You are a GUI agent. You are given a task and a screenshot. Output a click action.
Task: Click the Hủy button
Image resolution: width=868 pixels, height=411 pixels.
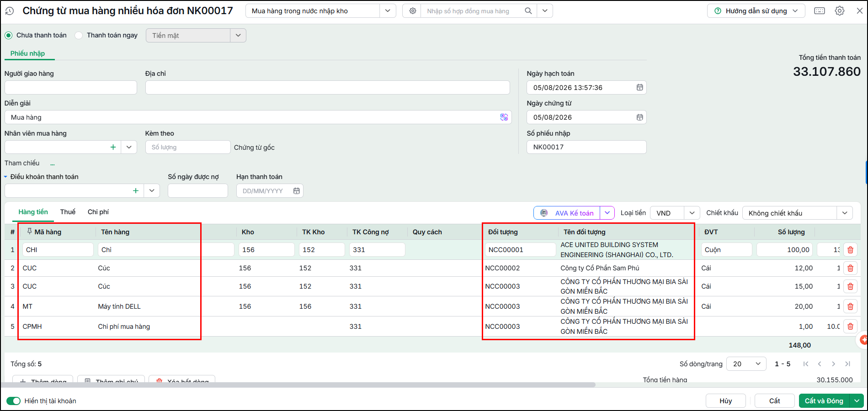pos(726,401)
